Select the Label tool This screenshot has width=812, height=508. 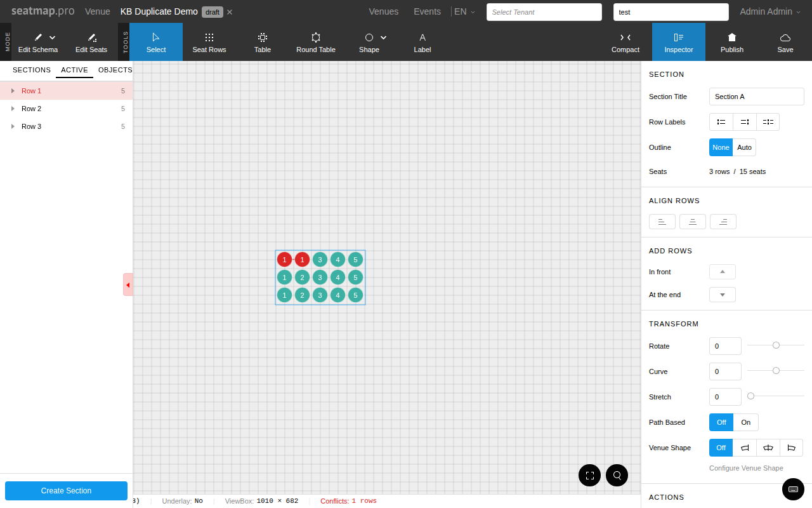coord(422,42)
